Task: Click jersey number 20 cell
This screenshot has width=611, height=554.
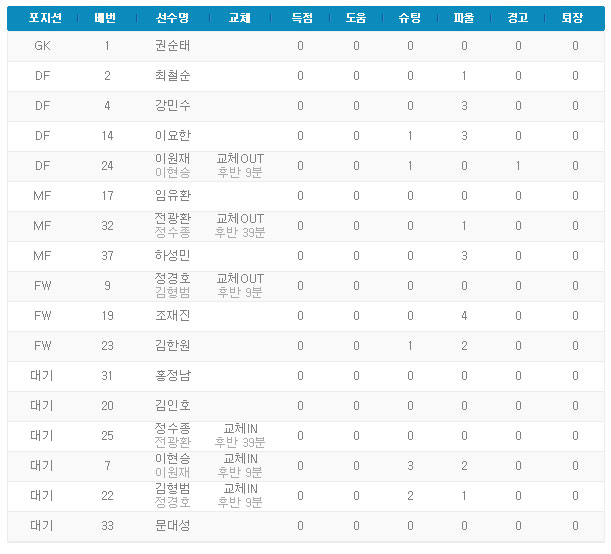Action: pyautogui.click(x=107, y=406)
